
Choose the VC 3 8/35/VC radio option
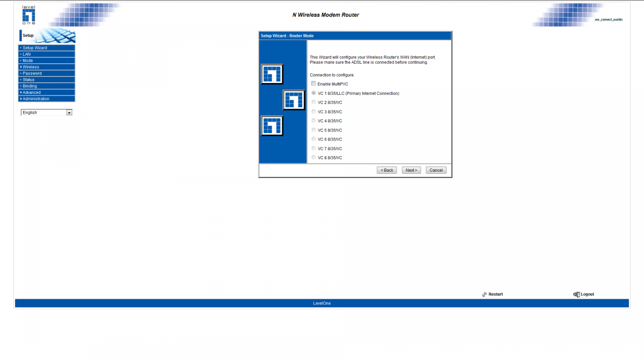tap(313, 111)
